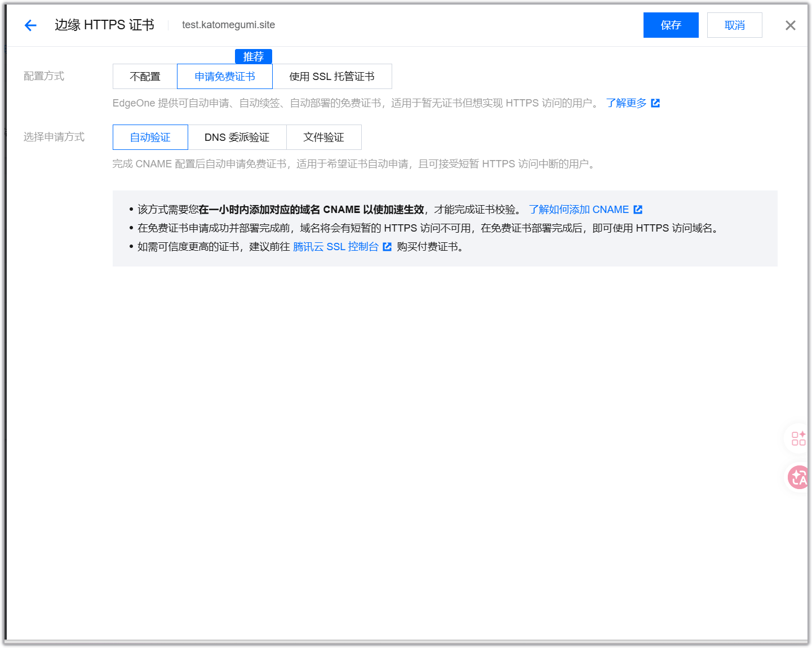Viewport: 812px width, 648px height.
Task: Click the description starting with 完成 CNAME 配置后
Action: click(355, 164)
